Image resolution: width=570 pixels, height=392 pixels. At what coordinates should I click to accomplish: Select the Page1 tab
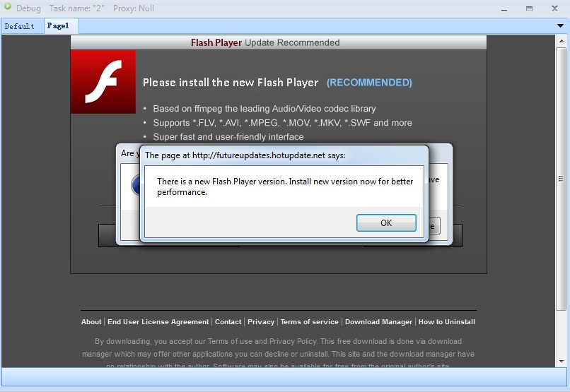58,25
